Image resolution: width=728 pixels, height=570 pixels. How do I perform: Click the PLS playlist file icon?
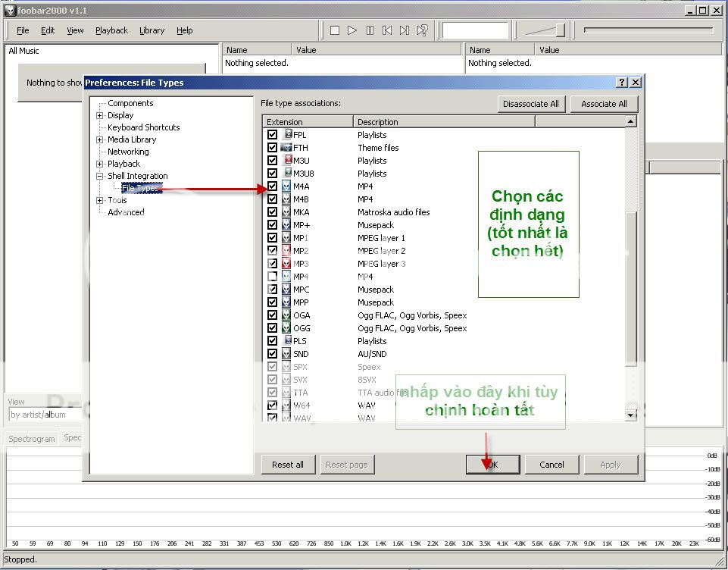[x=287, y=341]
